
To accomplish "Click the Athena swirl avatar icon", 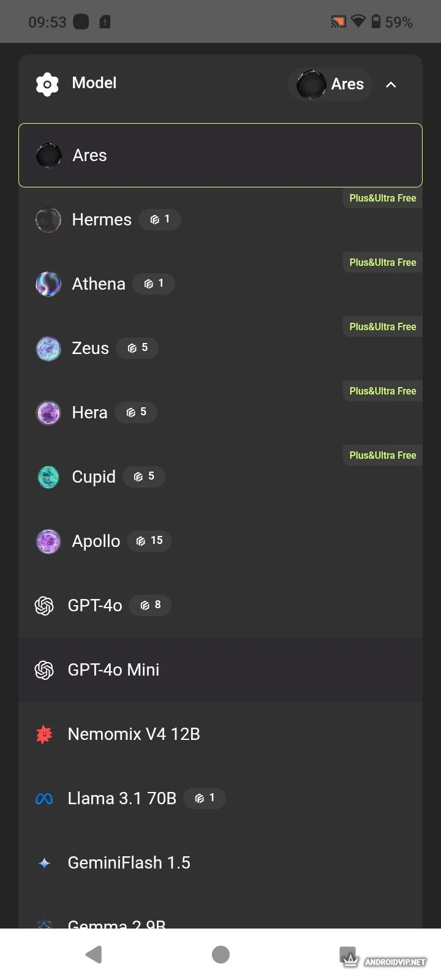I will point(48,284).
